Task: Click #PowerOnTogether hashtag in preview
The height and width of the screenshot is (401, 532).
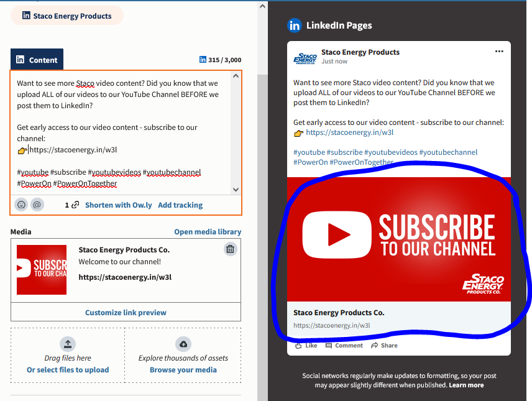Action: (x=362, y=162)
